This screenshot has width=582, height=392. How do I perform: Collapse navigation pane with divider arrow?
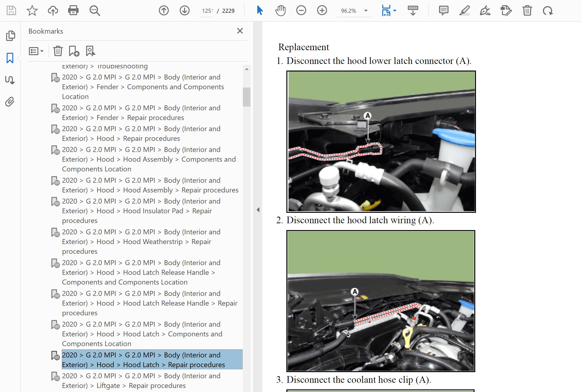(258, 210)
